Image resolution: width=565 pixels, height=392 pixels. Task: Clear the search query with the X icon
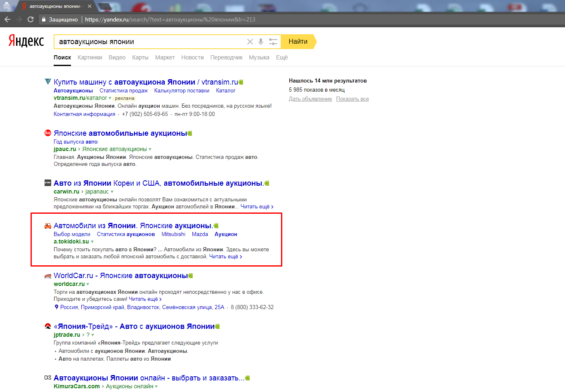click(x=250, y=42)
